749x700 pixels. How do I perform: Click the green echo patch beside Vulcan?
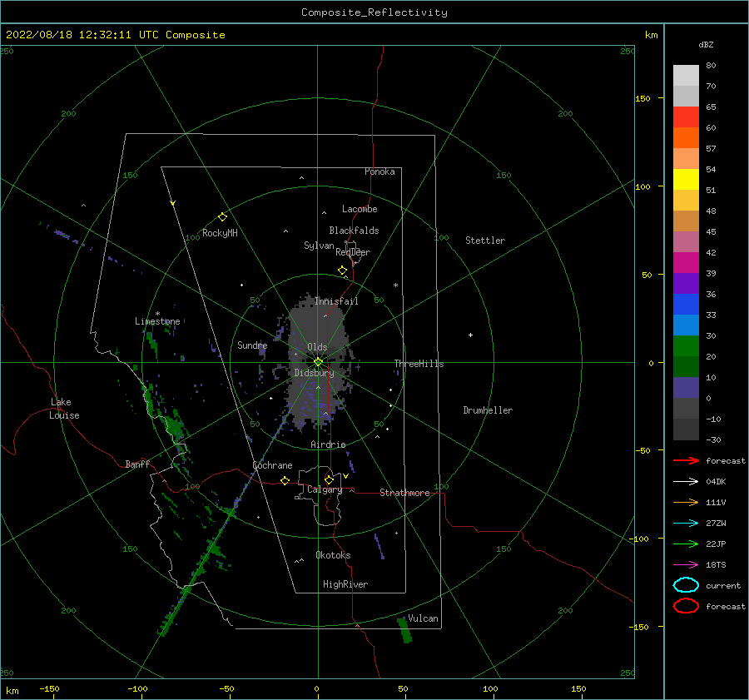coord(404,630)
